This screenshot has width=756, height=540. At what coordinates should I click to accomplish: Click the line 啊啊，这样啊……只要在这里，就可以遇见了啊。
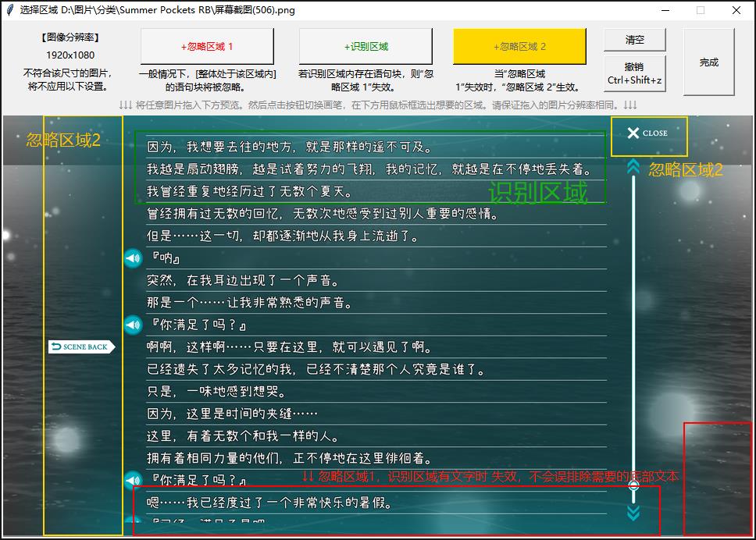pos(289,346)
